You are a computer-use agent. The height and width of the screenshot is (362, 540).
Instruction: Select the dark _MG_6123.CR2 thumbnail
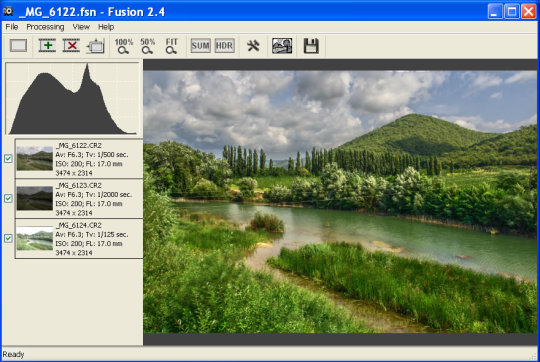click(35, 198)
